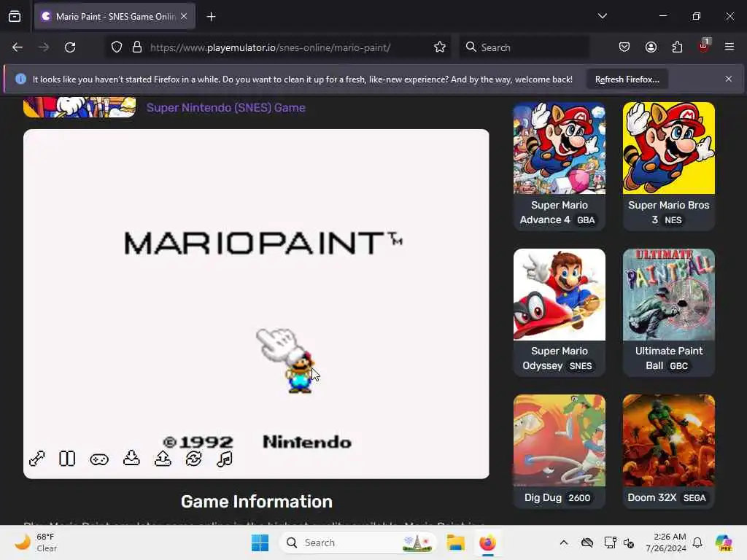Click Mario Paint cover image at top
747x560 pixels.
(80, 107)
